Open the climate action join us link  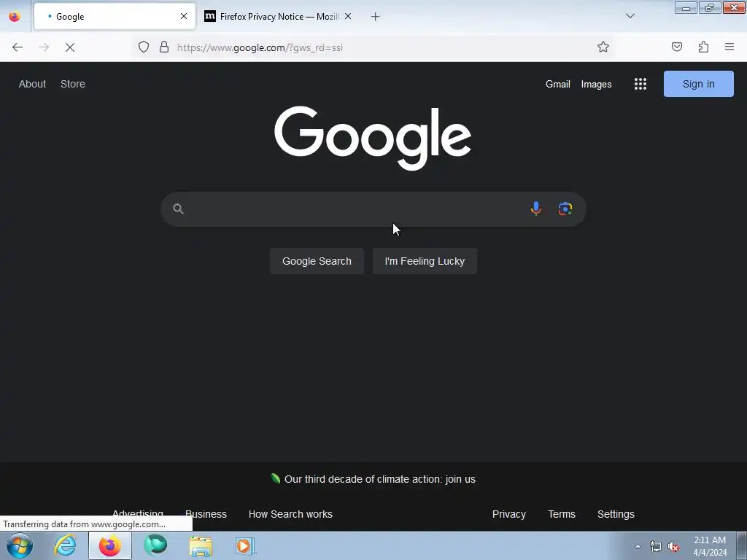379,479
